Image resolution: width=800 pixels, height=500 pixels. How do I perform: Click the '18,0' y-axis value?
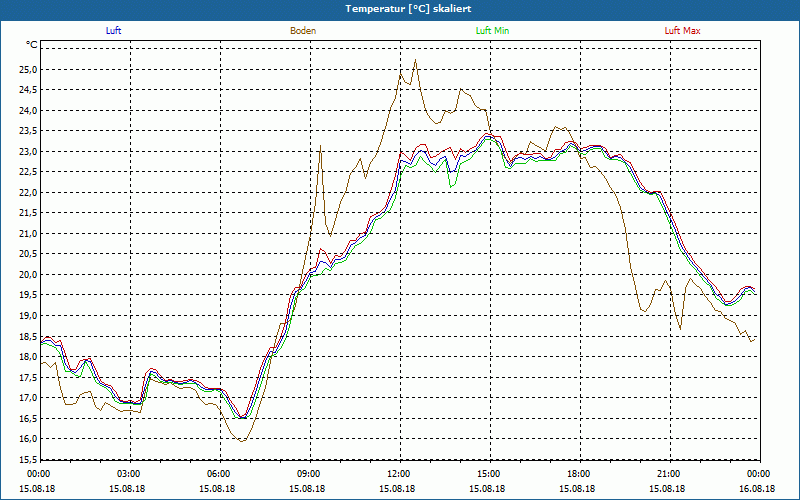(x=29, y=357)
